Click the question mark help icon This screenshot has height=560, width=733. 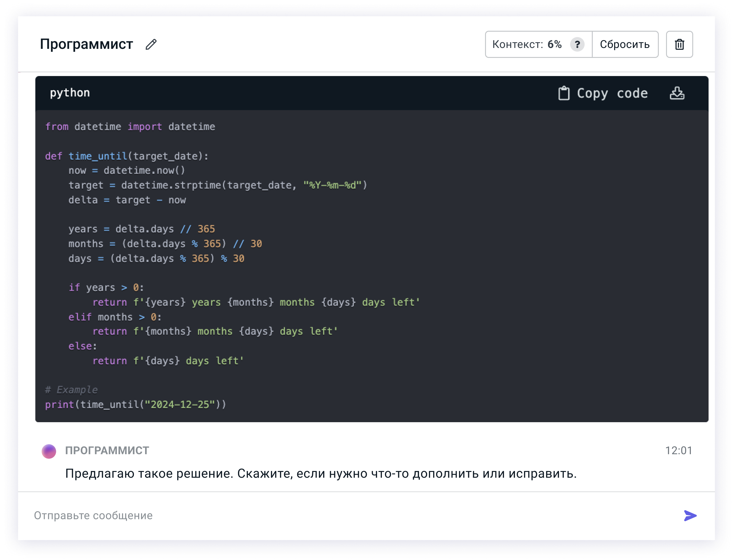tap(577, 44)
